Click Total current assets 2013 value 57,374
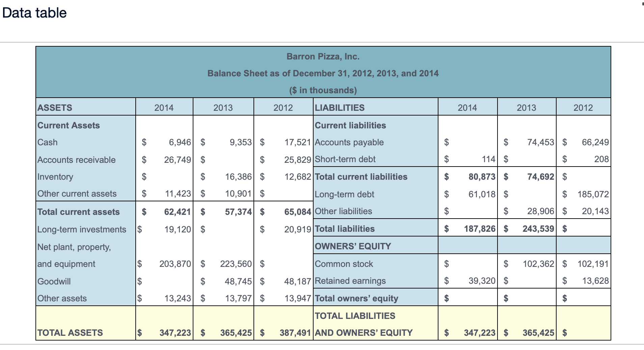 pyautogui.click(x=239, y=212)
